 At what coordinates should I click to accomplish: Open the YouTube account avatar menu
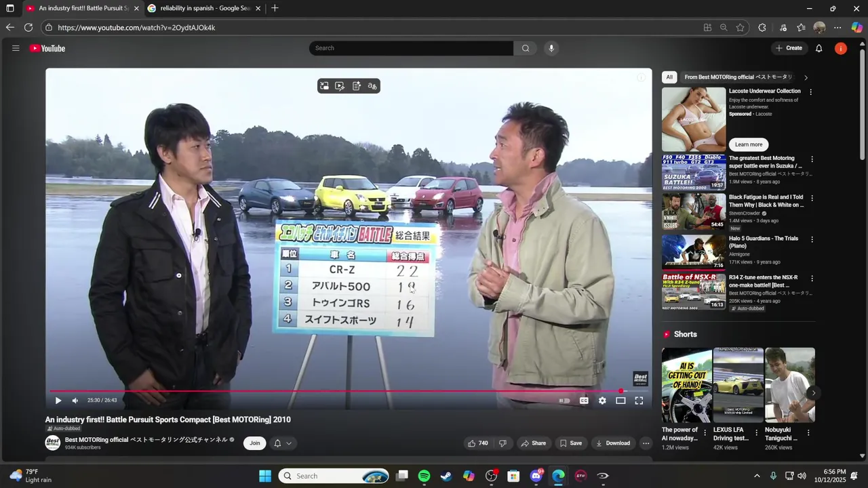click(x=841, y=48)
